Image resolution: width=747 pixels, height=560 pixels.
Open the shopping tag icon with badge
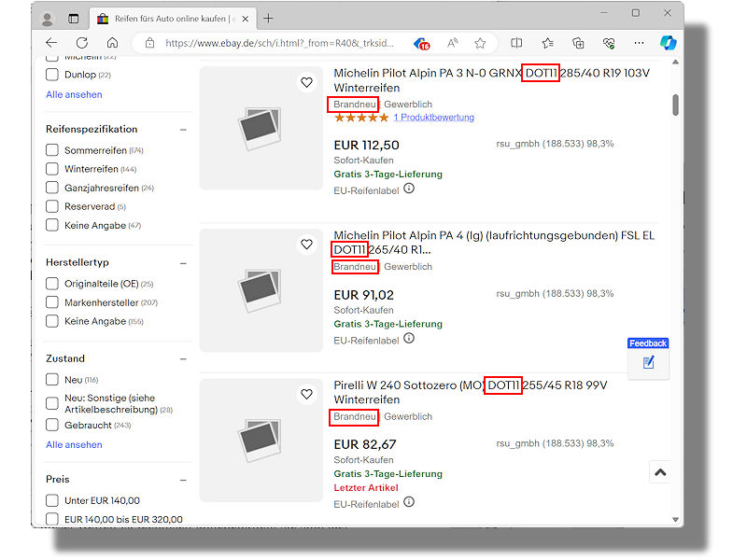[x=422, y=44]
